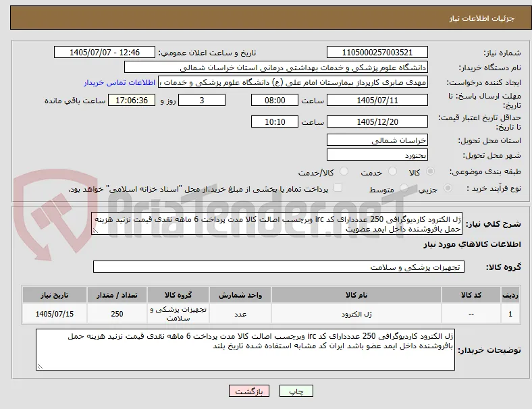Image resolution: width=532 pixels, height=409 pixels.
Task: Click the need date cell 1405/07/15
Action: (x=55, y=314)
